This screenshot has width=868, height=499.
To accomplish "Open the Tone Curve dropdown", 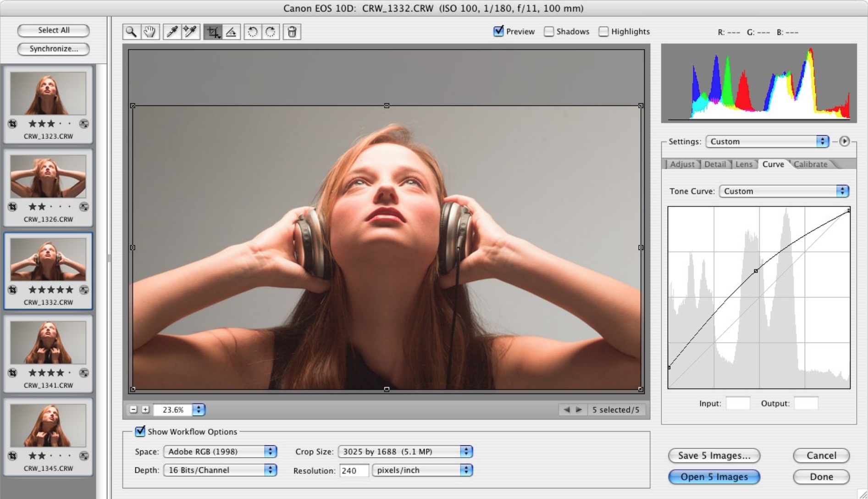I will 784,191.
